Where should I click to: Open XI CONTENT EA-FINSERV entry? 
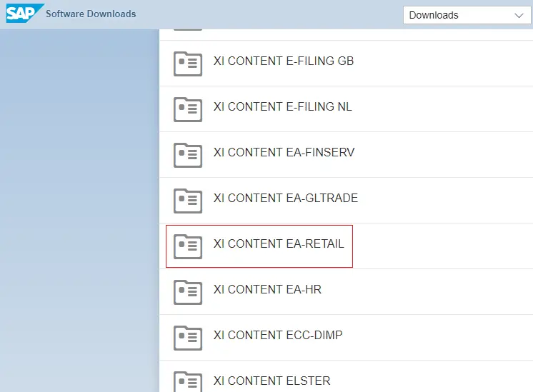(x=284, y=153)
